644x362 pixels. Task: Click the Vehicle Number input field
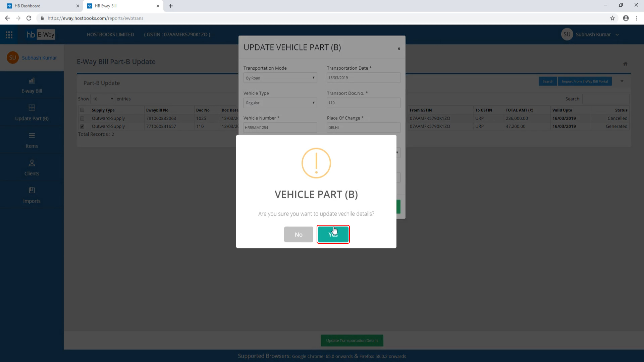coord(280,127)
